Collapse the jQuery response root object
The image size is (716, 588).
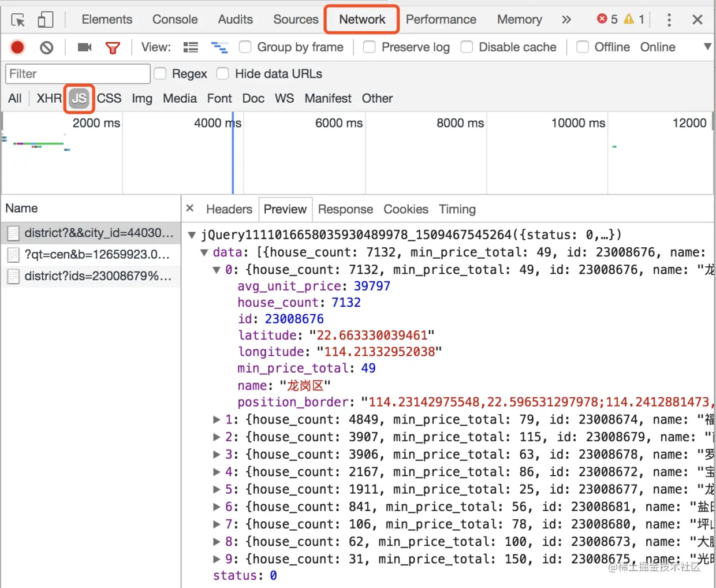click(x=192, y=235)
